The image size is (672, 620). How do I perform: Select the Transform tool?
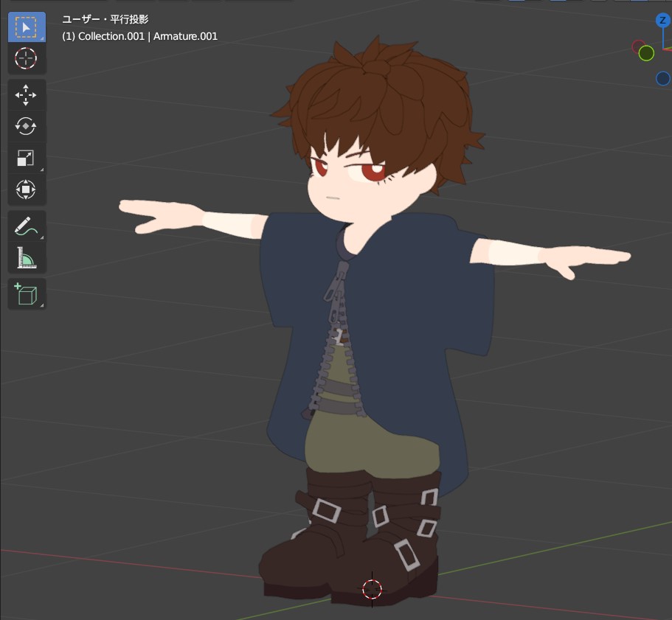[x=27, y=189]
